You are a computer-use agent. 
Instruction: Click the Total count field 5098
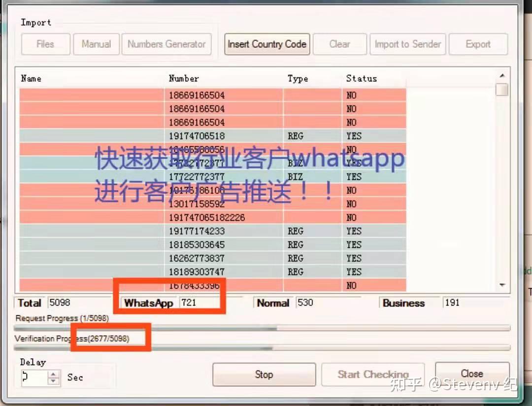(x=80, y=303)
